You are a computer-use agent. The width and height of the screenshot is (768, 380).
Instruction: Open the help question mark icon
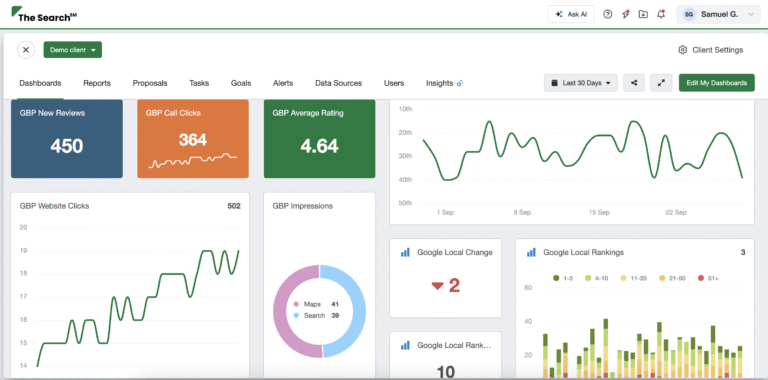click(608, 15)
